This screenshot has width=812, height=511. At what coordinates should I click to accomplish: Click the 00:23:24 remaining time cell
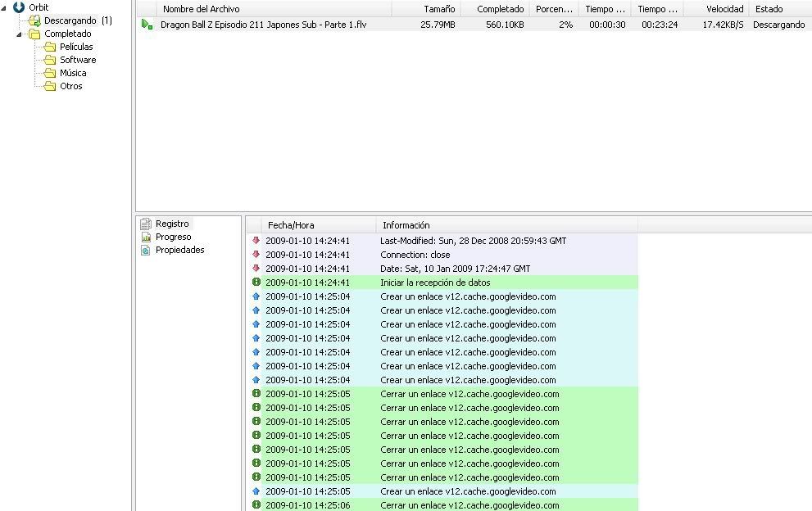pyautogui.click(x=660, y=25)
